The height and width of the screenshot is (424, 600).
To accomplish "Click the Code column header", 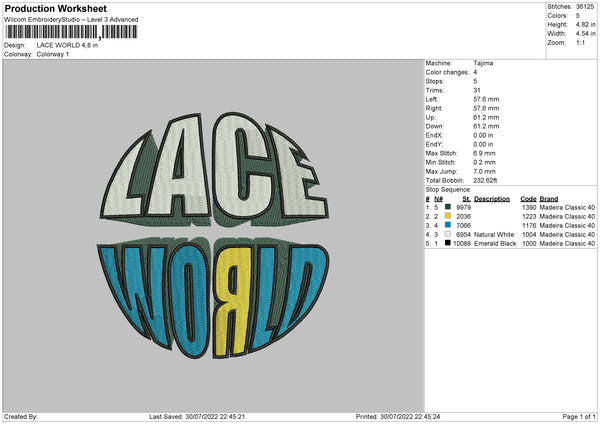I will (528, 198).
